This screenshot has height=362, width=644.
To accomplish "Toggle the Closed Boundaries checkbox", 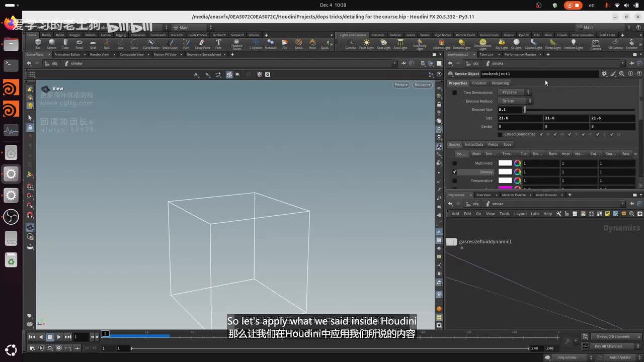I will pos(500,134).
